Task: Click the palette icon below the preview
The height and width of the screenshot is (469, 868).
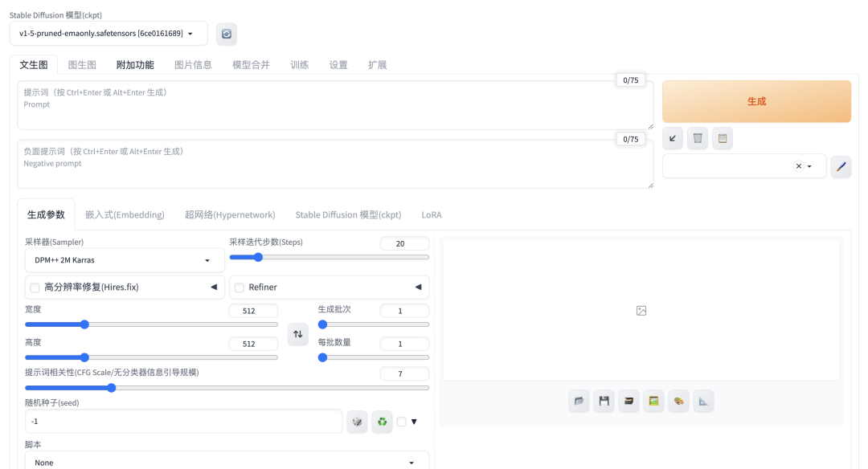Action: pyautogui.click(x=679, y=401)
